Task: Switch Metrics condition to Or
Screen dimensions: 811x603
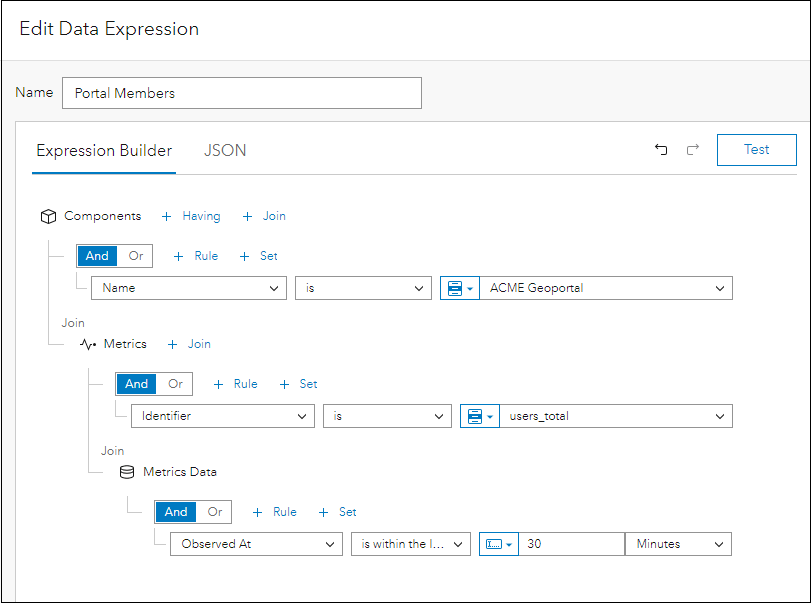Action: click(176, 384)
